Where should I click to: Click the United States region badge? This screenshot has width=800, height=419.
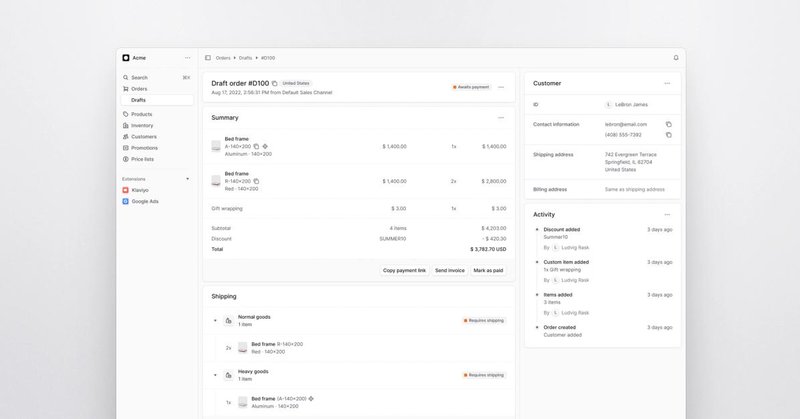coord(296,83)
